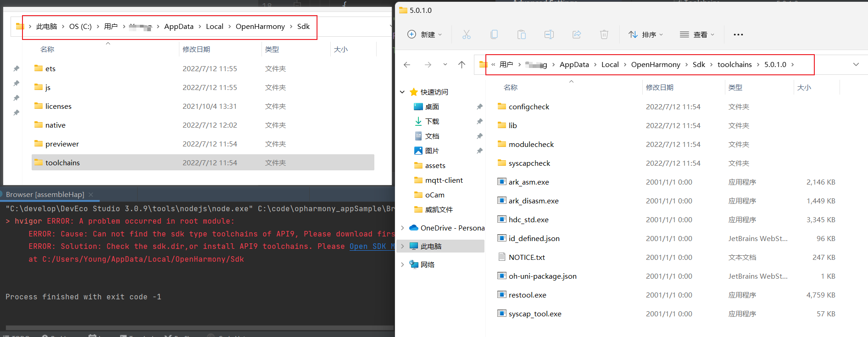The width and height of the screenshot is (868, 337).
Task: Select hdc_std.exe file
Action: (x=529, y=219)
